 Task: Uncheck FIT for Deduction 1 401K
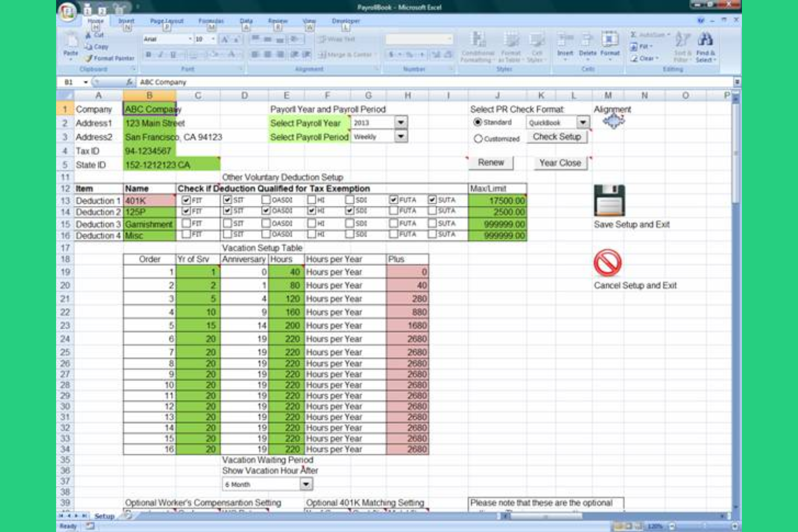click(186, 200)
